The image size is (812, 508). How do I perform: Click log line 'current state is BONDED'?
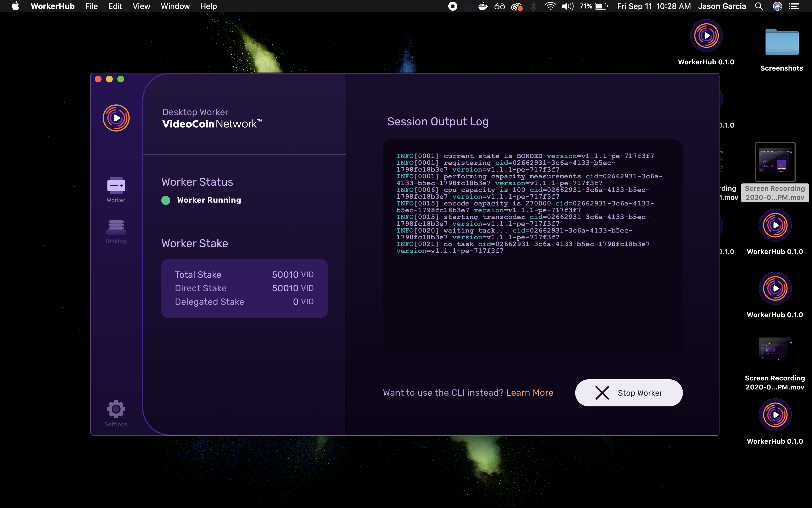click(x=525, y=156)
